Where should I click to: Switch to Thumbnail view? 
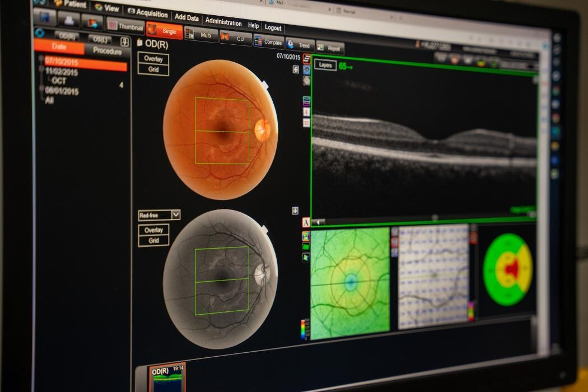(x=125, y=26)
